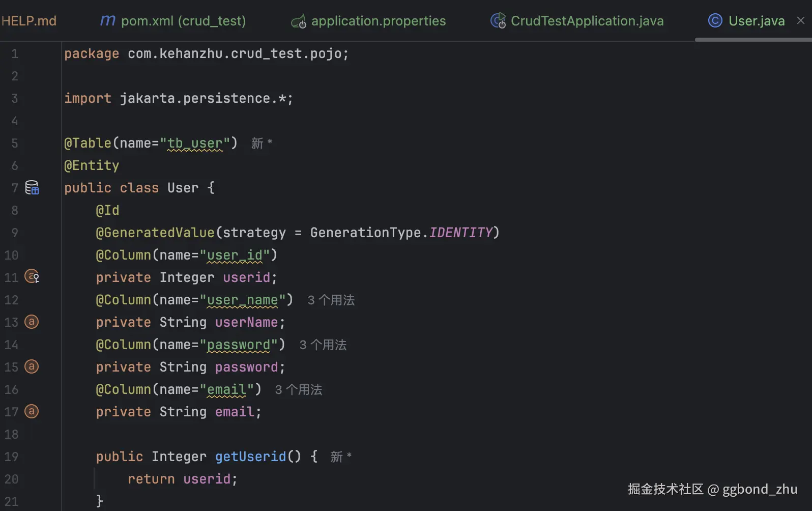The height and width of the screenshot is (511, 812).
Task: Show usages hint next to email column
Action: coord(299,390)
